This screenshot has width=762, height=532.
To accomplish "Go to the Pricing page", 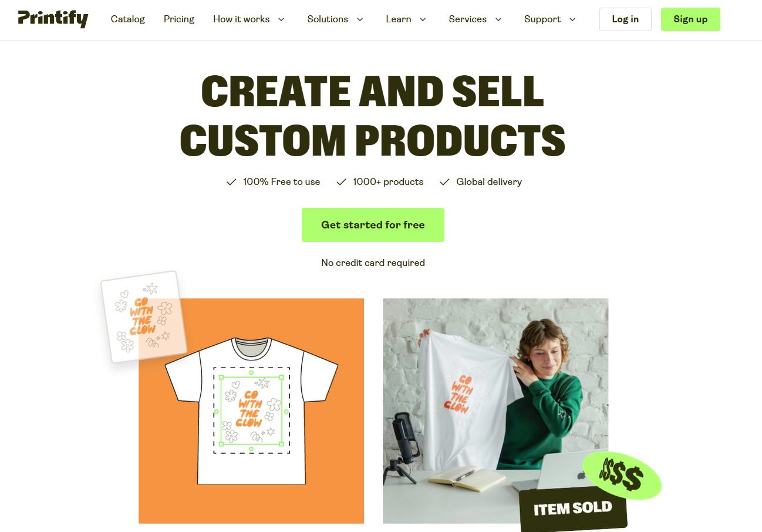I will pyautogui.click(x=179, y=19).
